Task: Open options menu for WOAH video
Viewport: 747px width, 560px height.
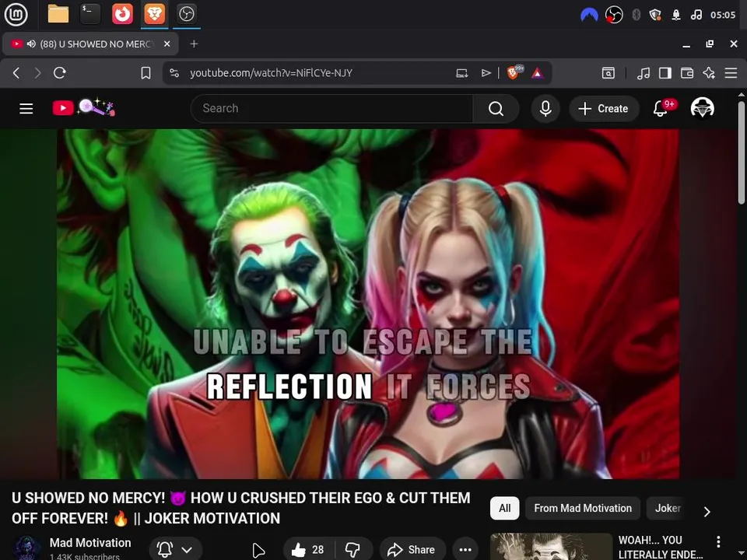Action: pyautogui.click(x=718, y=541)
